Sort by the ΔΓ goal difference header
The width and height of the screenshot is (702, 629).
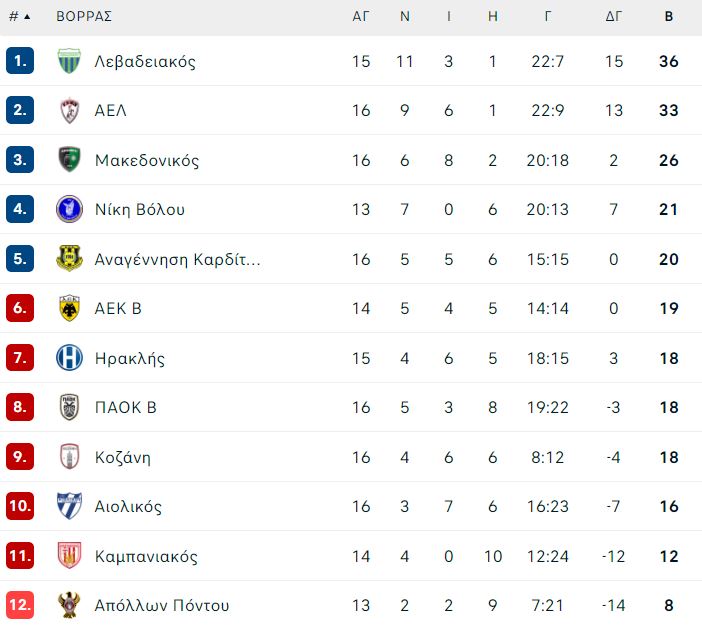(x=614, y=17)
